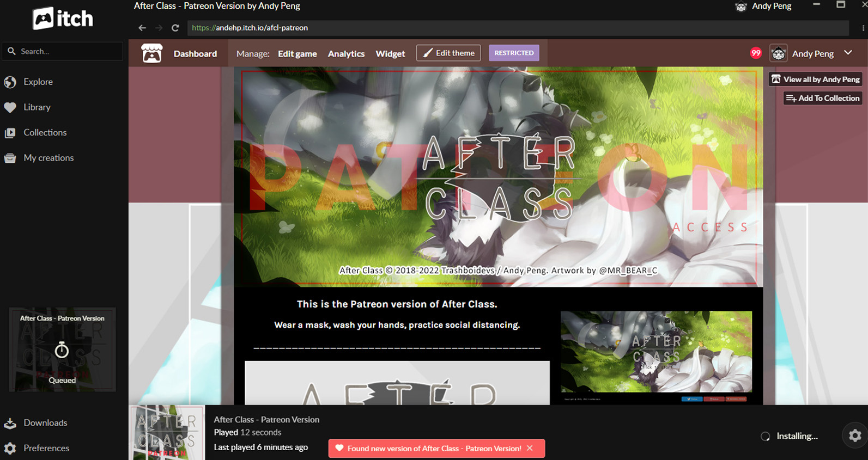Go forward with the forward arrow
The width and height of the screenshot is (868, 460).
pyautogui.click(x=159, y=28)
